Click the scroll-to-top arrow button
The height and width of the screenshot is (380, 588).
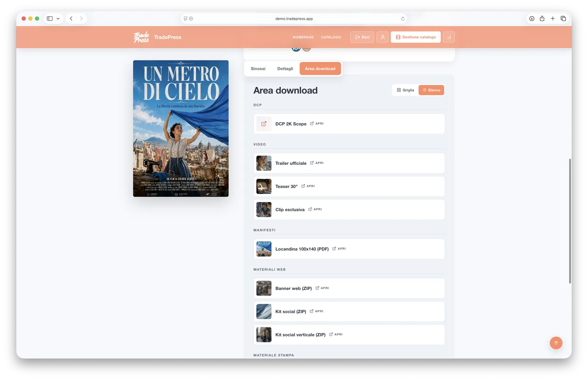556,343
